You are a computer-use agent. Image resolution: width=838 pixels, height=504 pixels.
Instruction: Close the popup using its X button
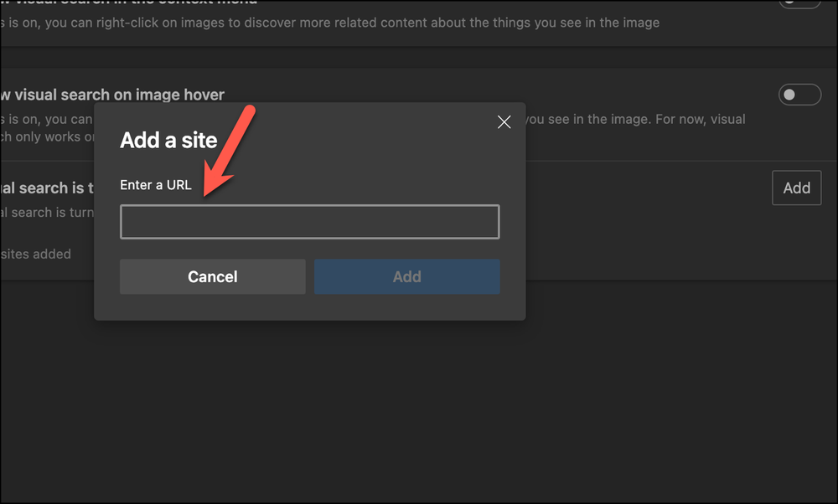pyautogui.click(x=504, y=122)
